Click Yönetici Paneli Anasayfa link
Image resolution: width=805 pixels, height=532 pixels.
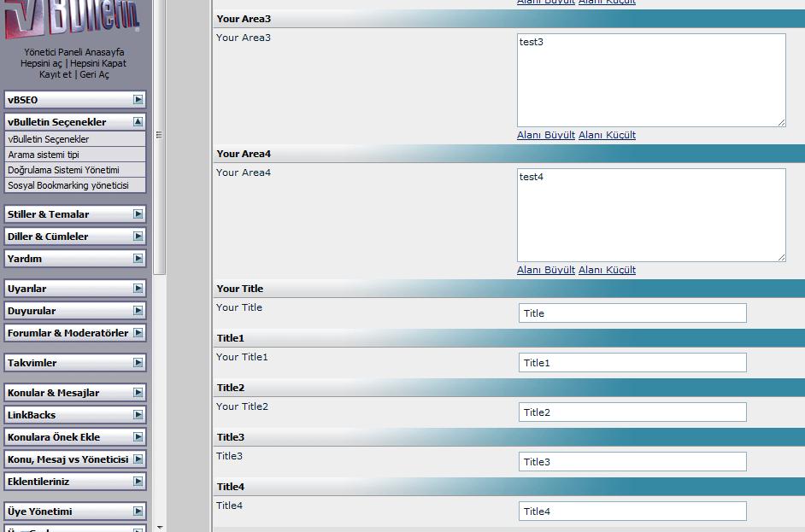74,52
